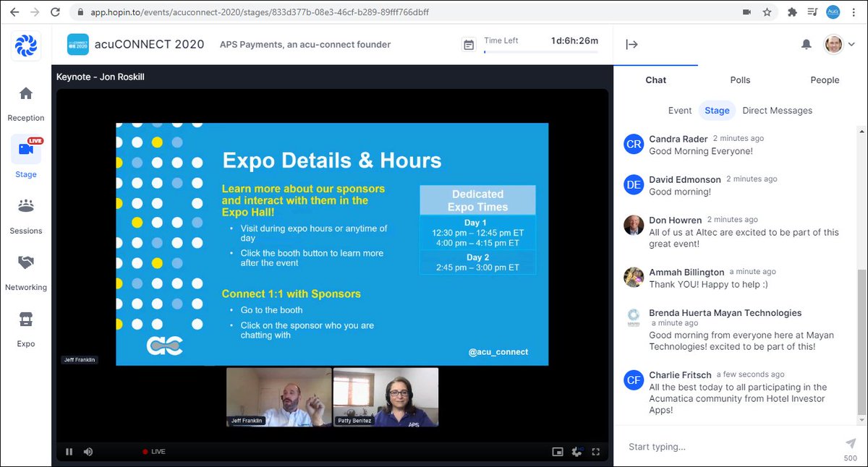Click the camera icon in the address bar
868x467 pixels.
pyautogui.click(x=746, y=12)
